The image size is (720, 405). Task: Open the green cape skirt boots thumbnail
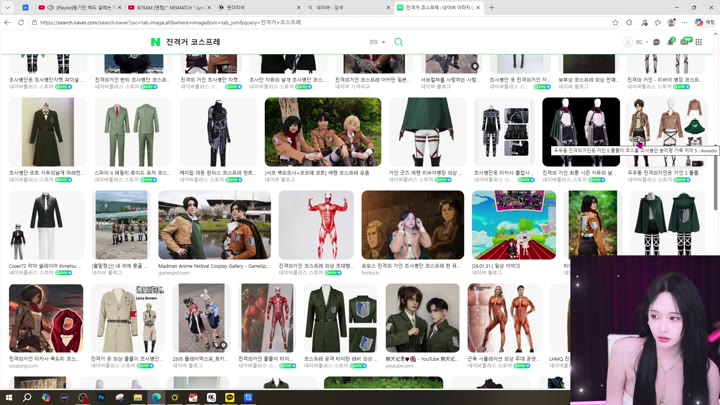[427, 132]
